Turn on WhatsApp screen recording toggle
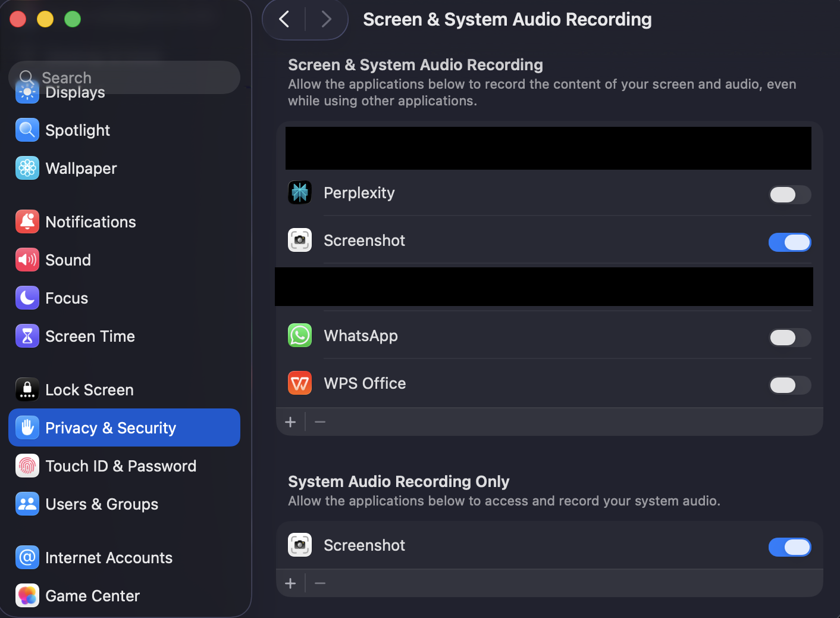 pyautogui.click(x=789, y=338)
